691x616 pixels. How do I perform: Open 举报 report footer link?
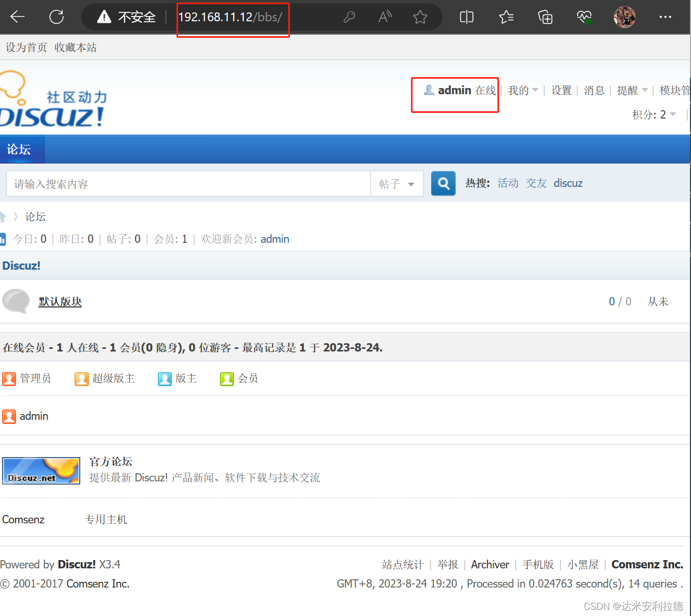[x=448, y=564]
